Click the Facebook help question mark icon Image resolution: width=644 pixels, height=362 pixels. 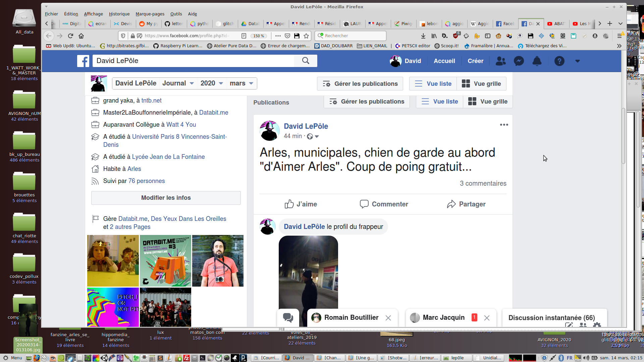point(559,61)
